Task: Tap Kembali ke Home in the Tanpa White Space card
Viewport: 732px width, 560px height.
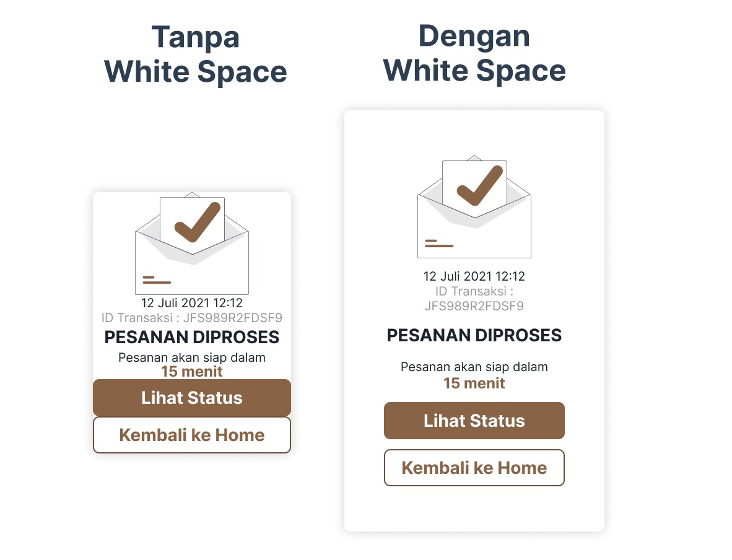Action: 192,435
